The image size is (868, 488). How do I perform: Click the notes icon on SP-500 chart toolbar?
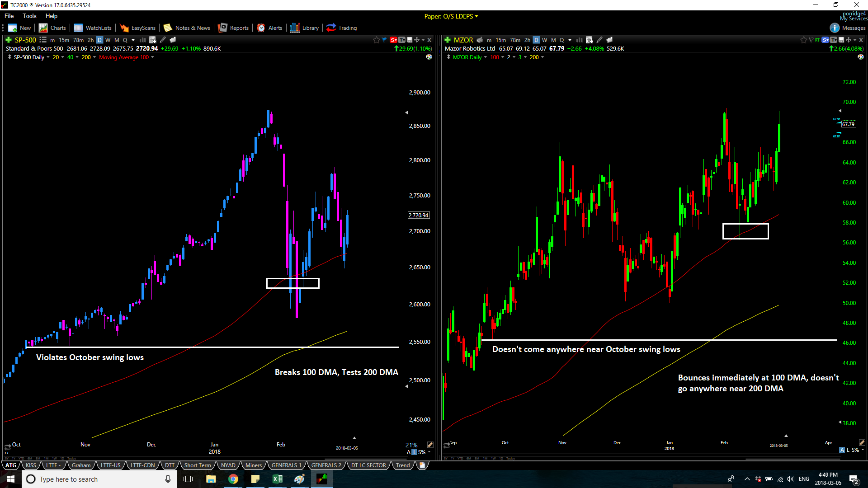(x=172, y=40)
